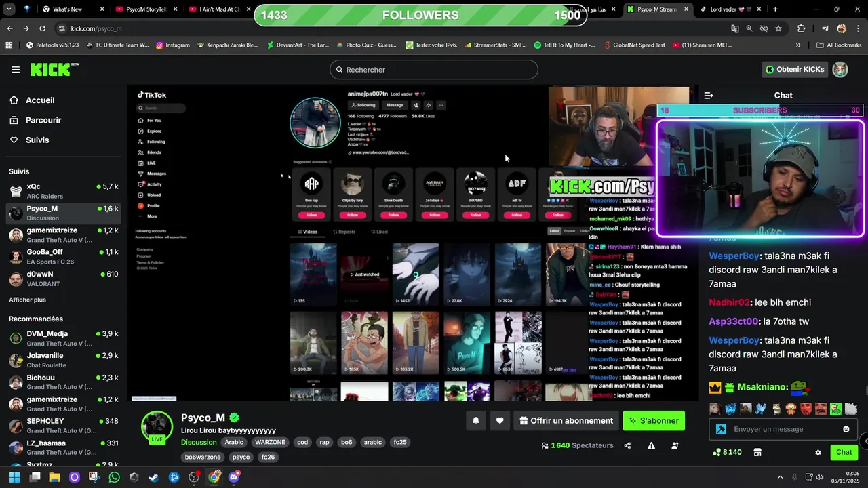The width and height of the screenshot is (868, 488).
Task: Click the user-with-flag icon near Spectateurs
Action: (x=675, y=446)
